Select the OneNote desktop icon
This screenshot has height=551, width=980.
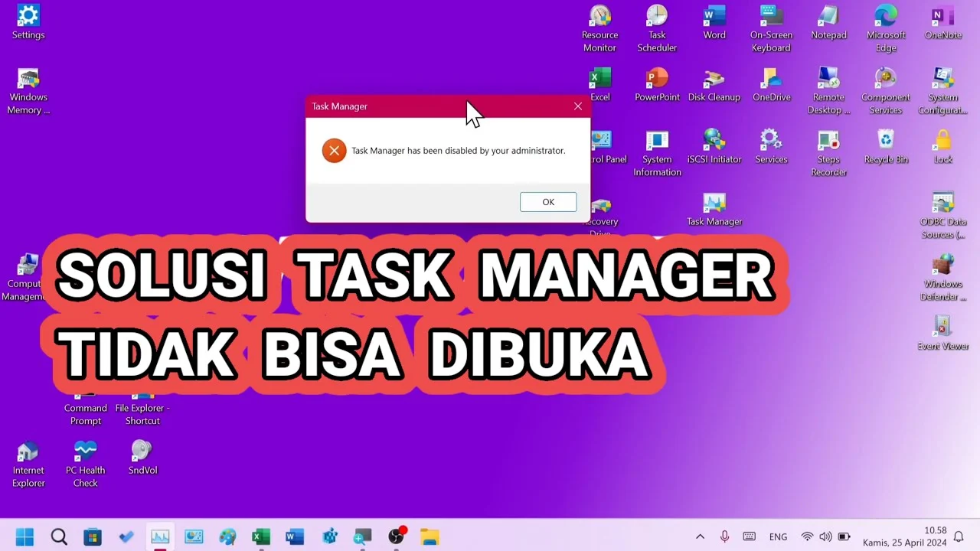point(943,22)
